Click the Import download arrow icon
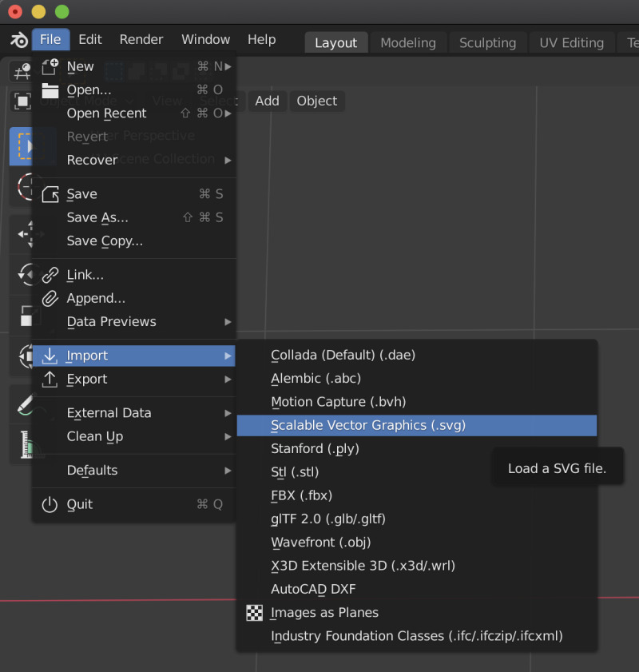Screen dimensions: 639x672 [50, 356]
